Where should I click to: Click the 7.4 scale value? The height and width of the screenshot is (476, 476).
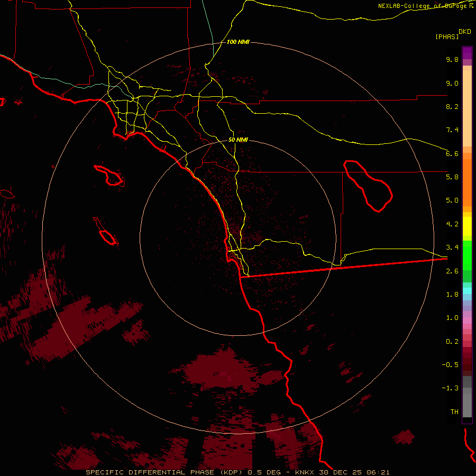point(452,130)
